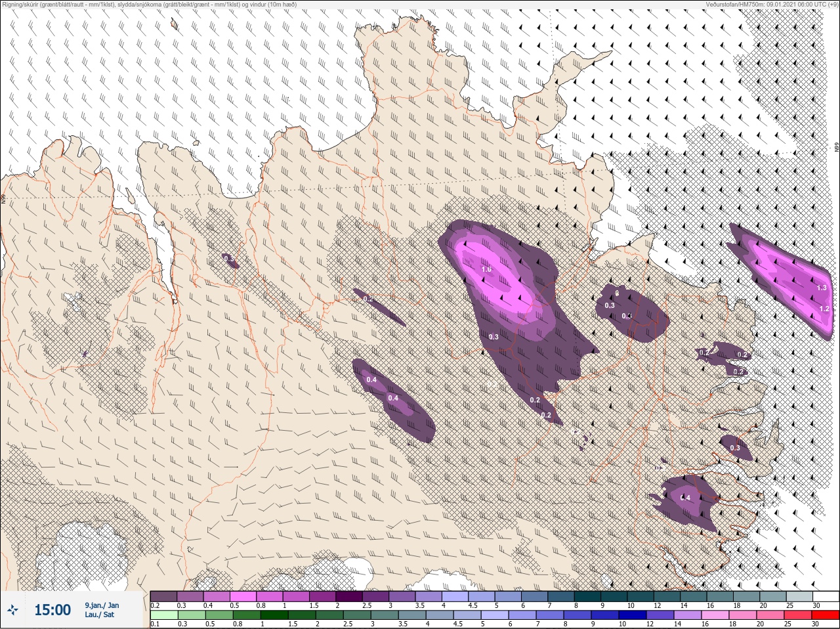
Task: Pick the white snow legend swatch after 30
Action: pyautogui.click(x=826, y=596)
